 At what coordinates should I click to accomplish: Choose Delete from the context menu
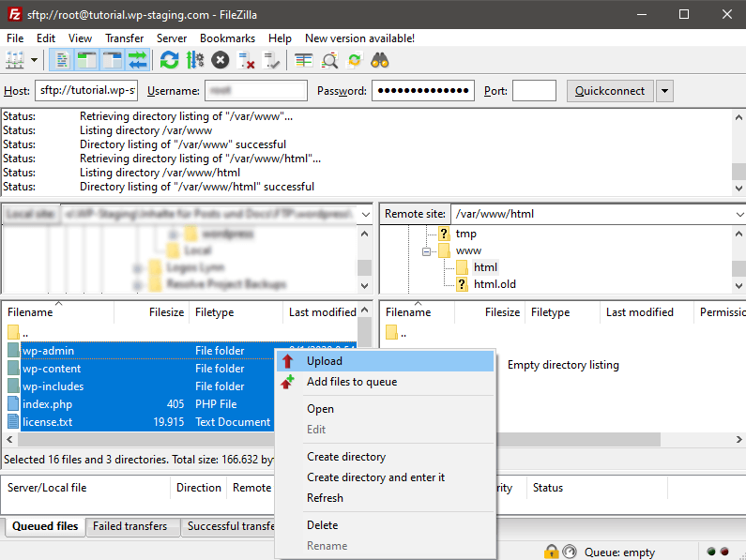pos(386,525)
